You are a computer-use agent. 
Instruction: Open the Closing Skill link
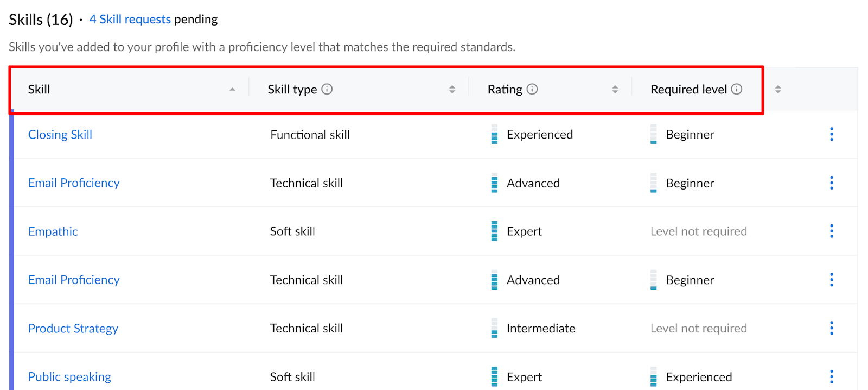pyautogui.click(x=60, y=134)
